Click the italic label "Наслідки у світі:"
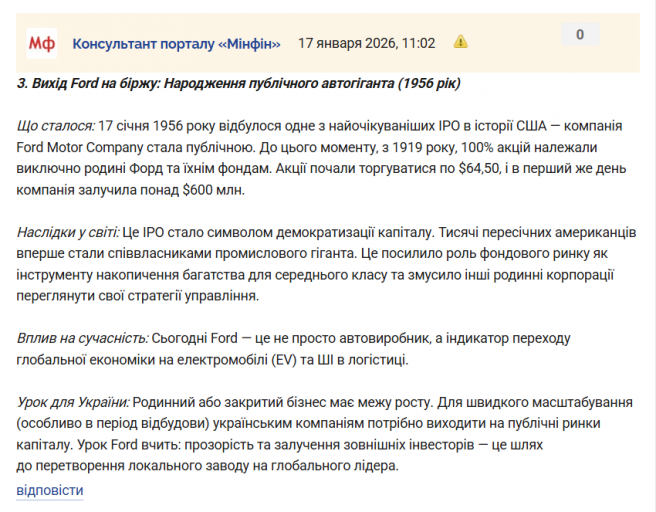Viewport: 656px width, 512px height. pos(68,232)
